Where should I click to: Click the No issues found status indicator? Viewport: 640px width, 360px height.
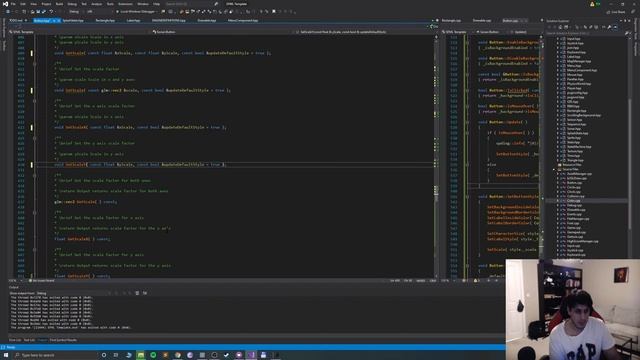[x=42, y=280]
